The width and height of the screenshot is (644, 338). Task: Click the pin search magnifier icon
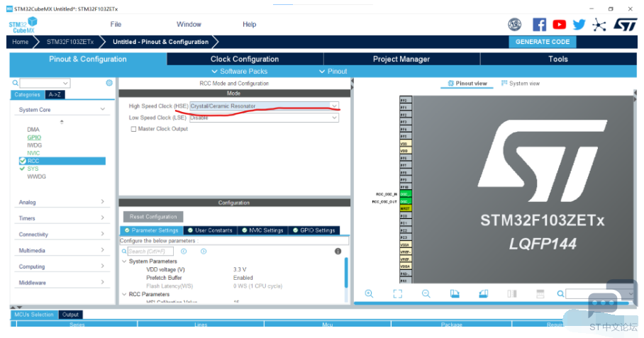pyautogui.click(x=560, y=293)
